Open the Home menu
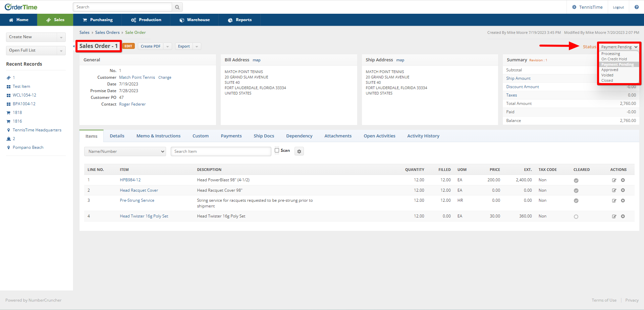644x310 pixels. pyautogui.click(x=19, y=20)
